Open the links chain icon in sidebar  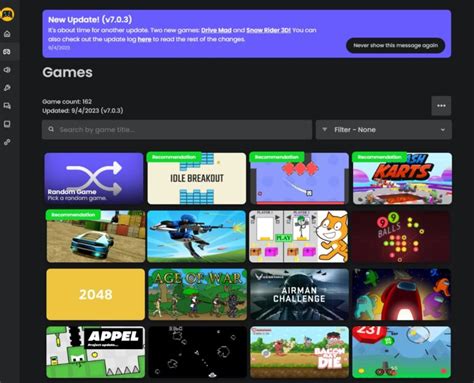(x=7, y=142)
